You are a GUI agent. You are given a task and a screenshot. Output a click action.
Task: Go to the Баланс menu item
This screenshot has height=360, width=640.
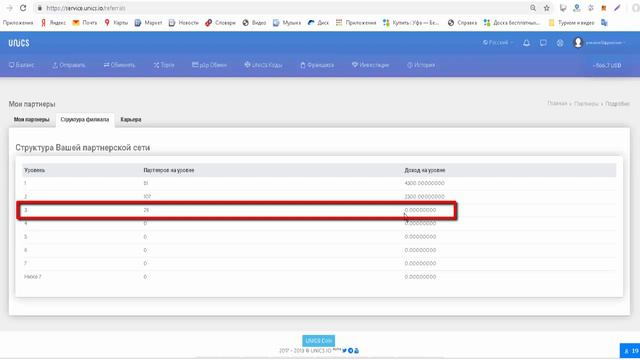click(21, 65)
